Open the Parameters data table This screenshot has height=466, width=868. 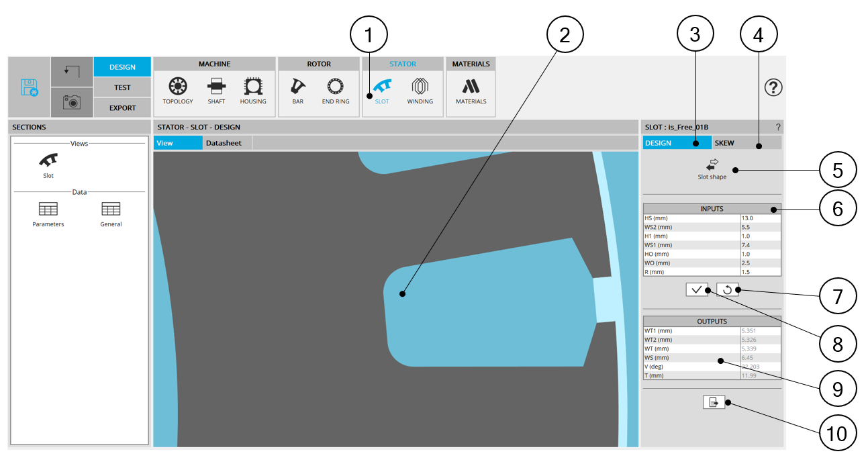click(48, 214)
